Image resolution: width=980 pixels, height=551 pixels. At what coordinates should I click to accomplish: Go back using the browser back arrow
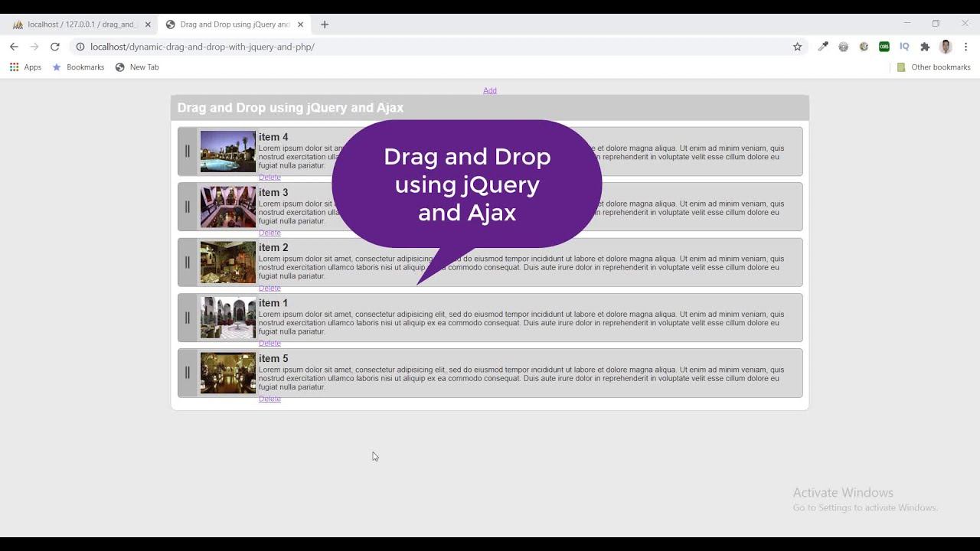point(14,47)
